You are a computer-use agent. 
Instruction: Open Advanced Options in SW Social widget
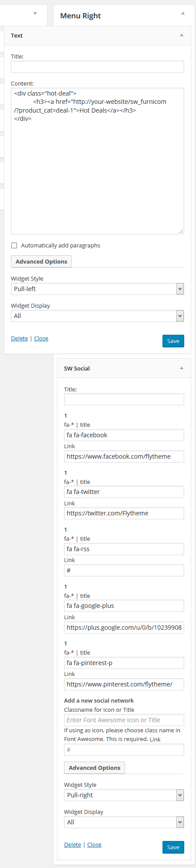tap(95, 768)
